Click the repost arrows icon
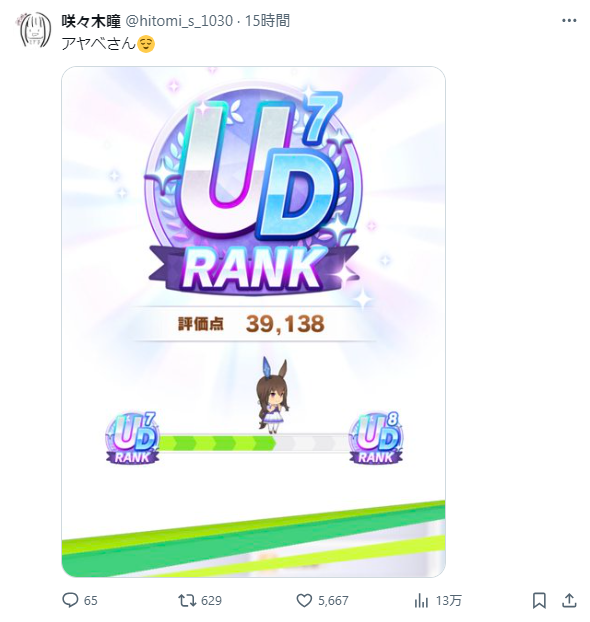The image size is (590, 622). (187, 600)
